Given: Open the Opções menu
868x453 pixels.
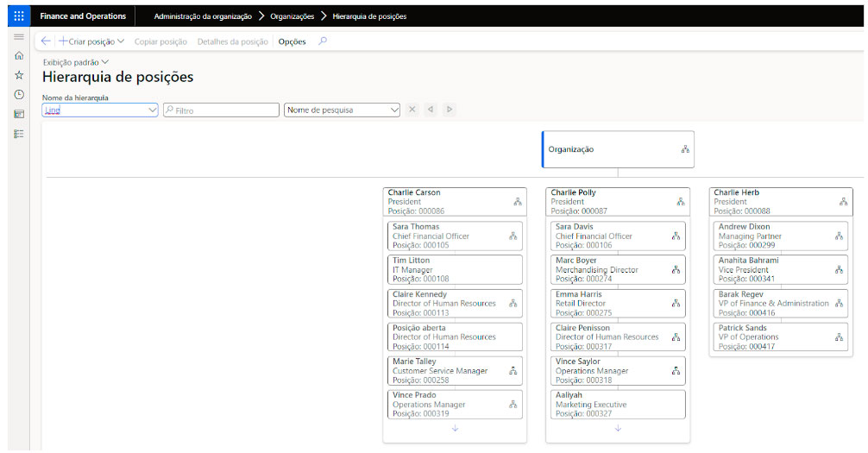Looking at the screenshot, I should (292, 41).
